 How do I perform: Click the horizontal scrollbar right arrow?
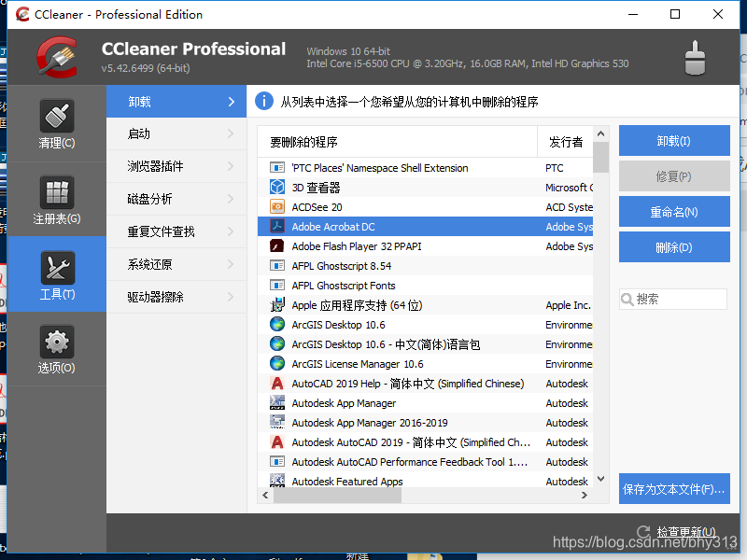[x=585, y=496]
